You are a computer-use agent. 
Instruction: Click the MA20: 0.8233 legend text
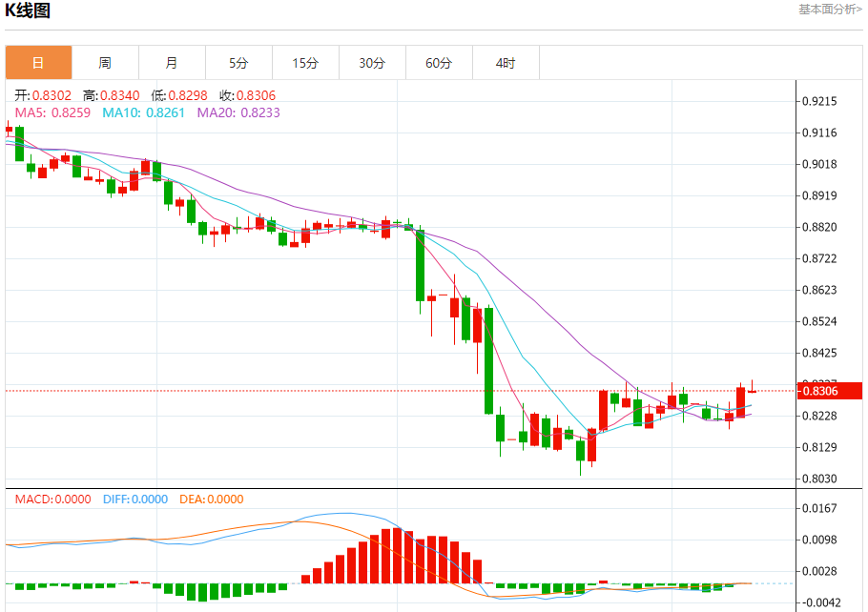(x=238, y=112)
